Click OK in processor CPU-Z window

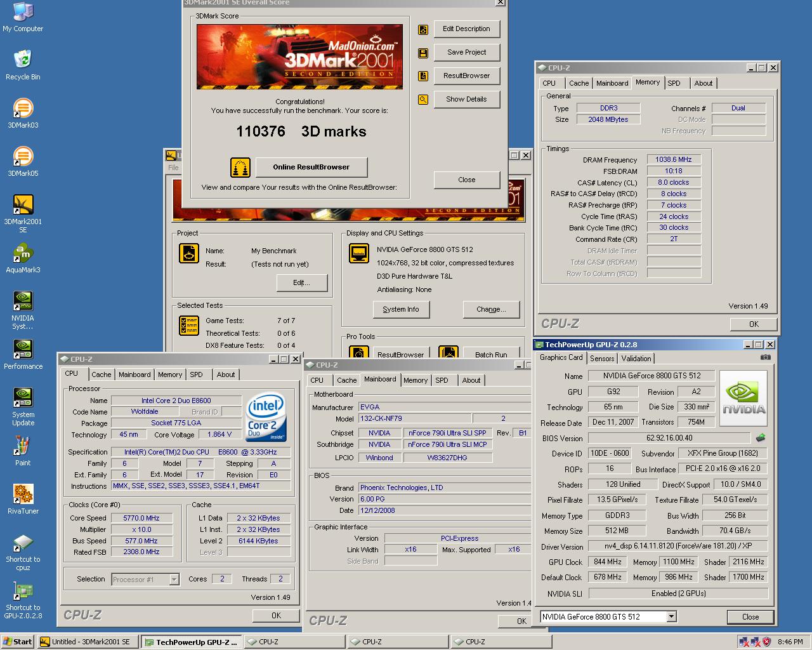coord(276,615)
